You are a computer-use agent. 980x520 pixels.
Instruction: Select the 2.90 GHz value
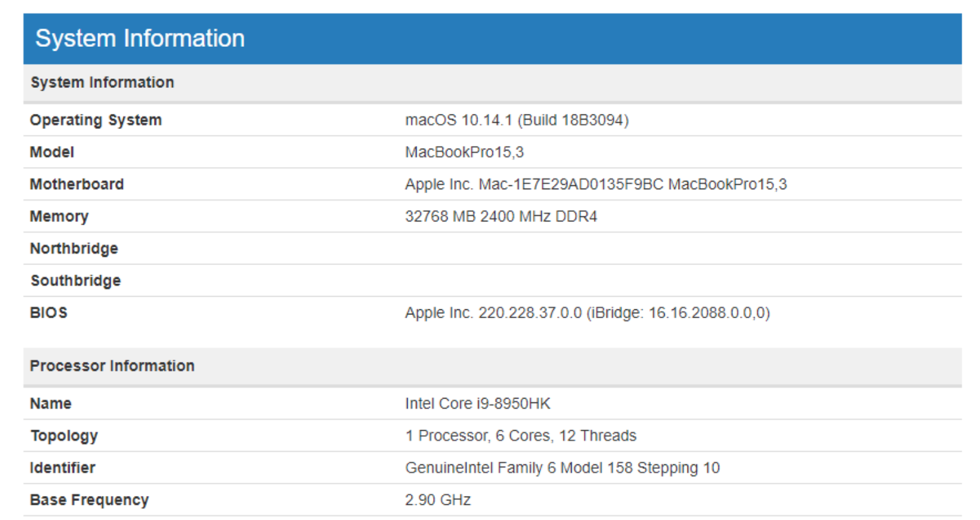(x=438, y=500)
